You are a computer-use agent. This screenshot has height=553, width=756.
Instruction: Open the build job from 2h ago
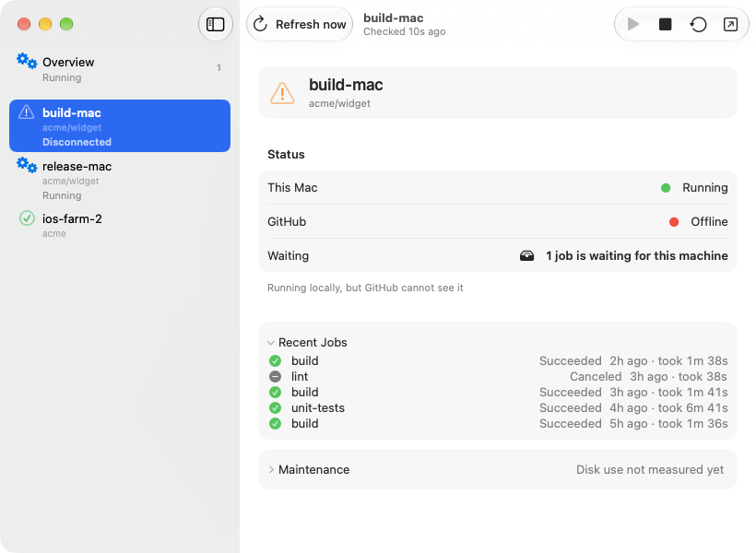click(498, 361)
